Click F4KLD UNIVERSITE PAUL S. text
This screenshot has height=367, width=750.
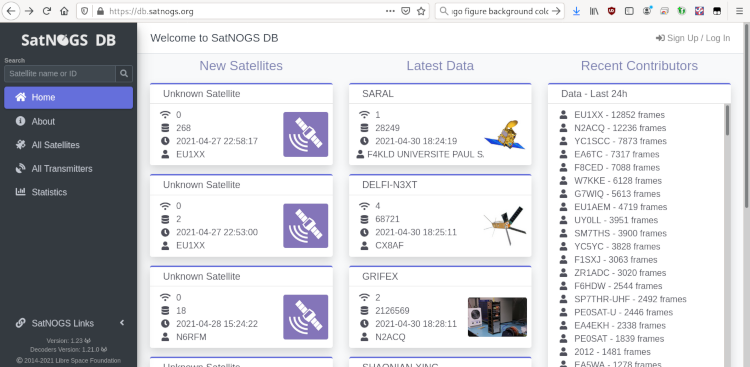425,155
